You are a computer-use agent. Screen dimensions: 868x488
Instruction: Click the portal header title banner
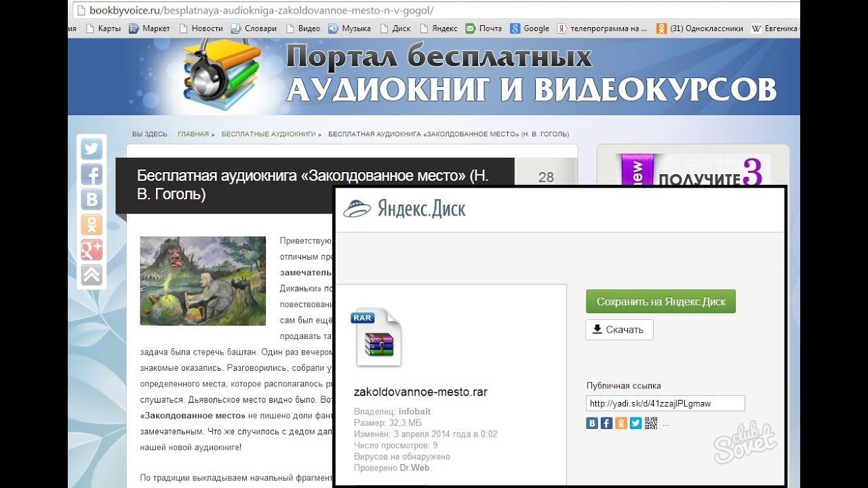pyautogui.click(x=531, y=75)
